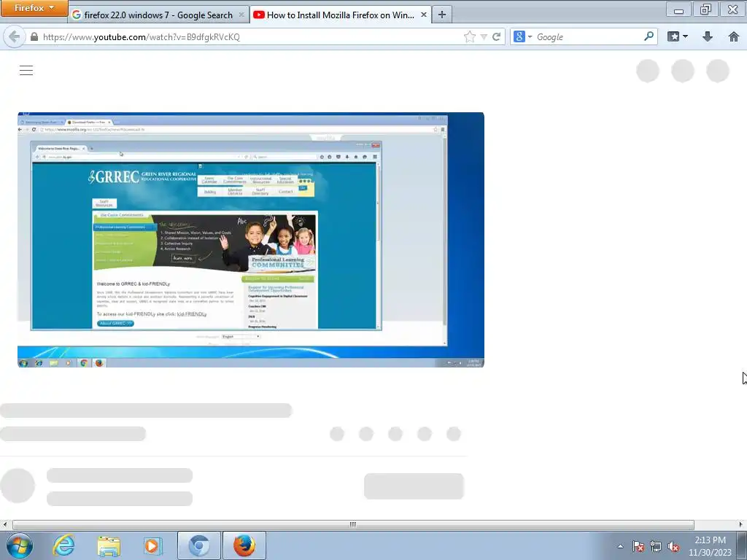747x560 pixels.
Task: Go back to the previous page
Action: pos(14,36)
